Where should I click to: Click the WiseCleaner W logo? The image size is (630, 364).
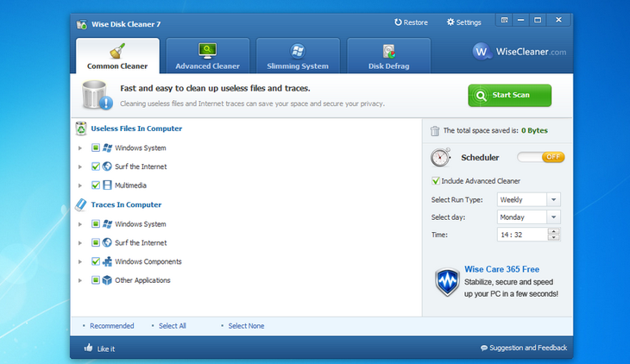(x=482, y=52)
